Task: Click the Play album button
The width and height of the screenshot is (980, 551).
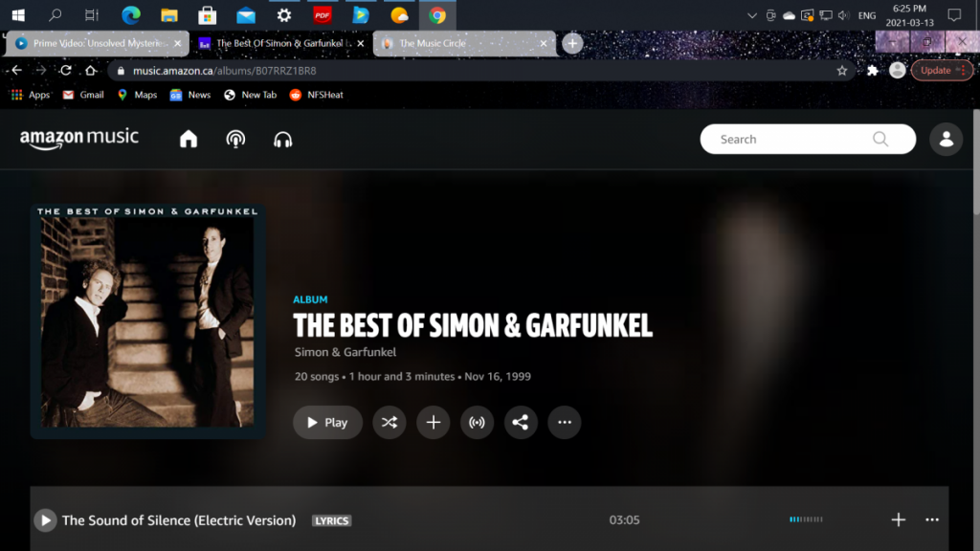Action: (327, 422)
